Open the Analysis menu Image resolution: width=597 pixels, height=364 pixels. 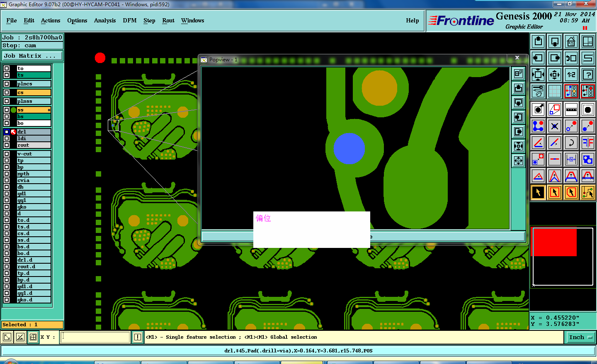[x=105, y=20]
